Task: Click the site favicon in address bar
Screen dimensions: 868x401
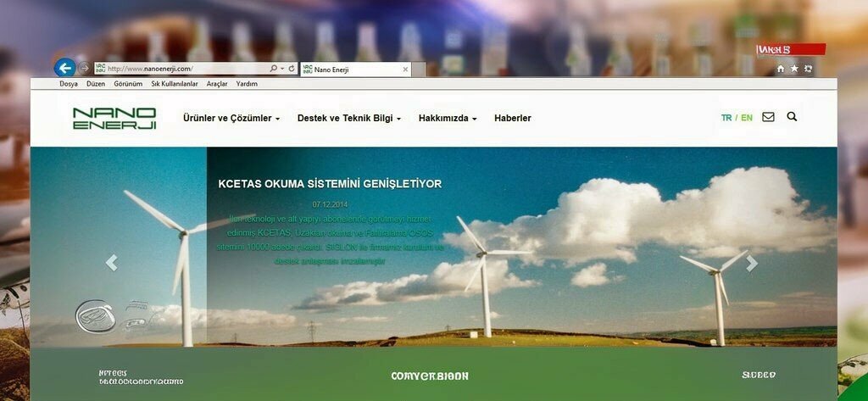Action: (x=100, y=69)
